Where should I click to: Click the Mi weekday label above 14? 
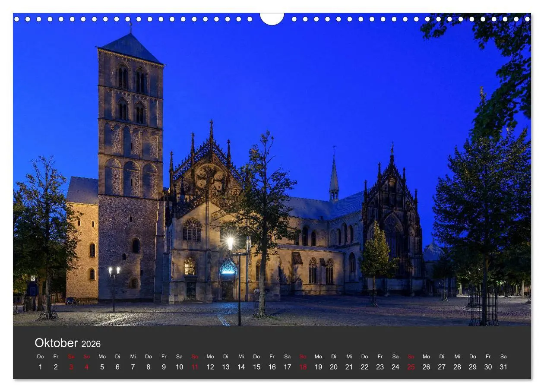pos(241,357)
